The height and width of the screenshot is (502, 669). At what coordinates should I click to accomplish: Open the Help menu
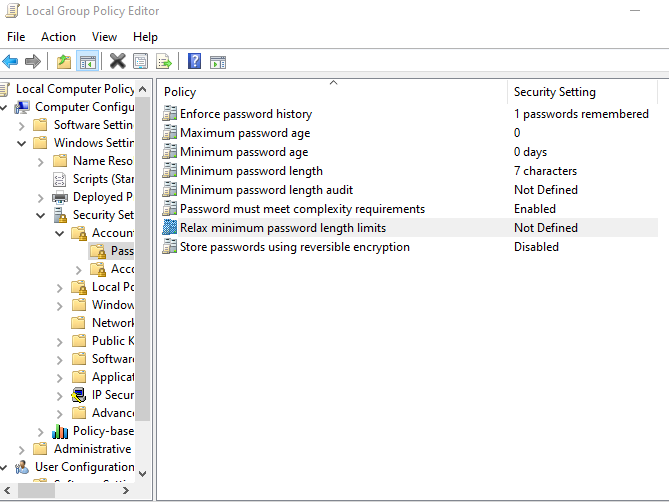[145, 37]
